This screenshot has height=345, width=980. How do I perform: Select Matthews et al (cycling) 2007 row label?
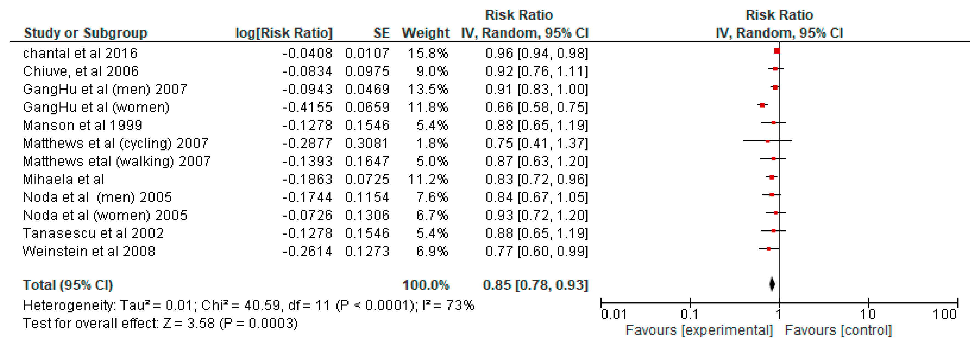pos(116,143)
